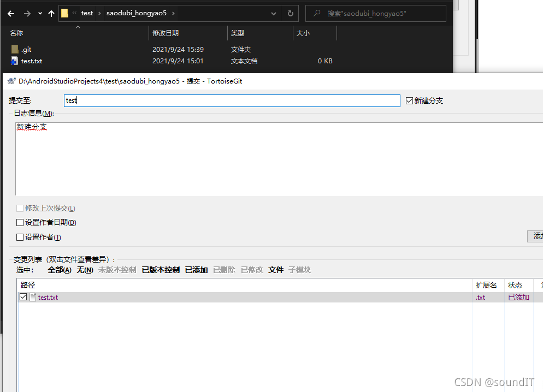Click the folder icon in address bar
Viewport: 543px width, 392px height.
(x=64, y=13)
